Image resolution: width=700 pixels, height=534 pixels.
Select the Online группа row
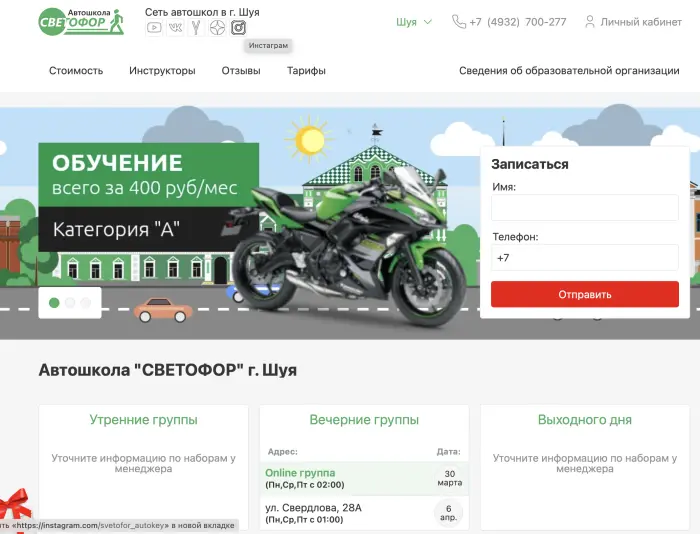pos(364,479)
